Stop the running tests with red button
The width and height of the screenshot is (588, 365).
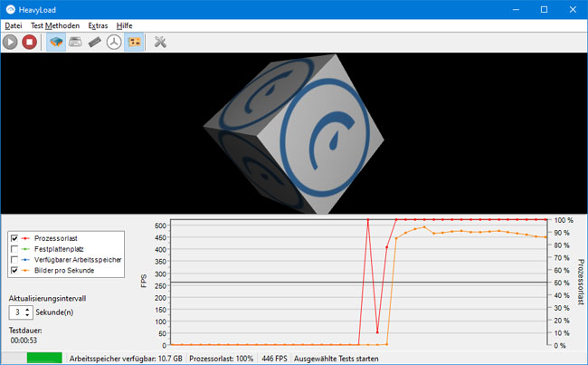pos(30,42)
